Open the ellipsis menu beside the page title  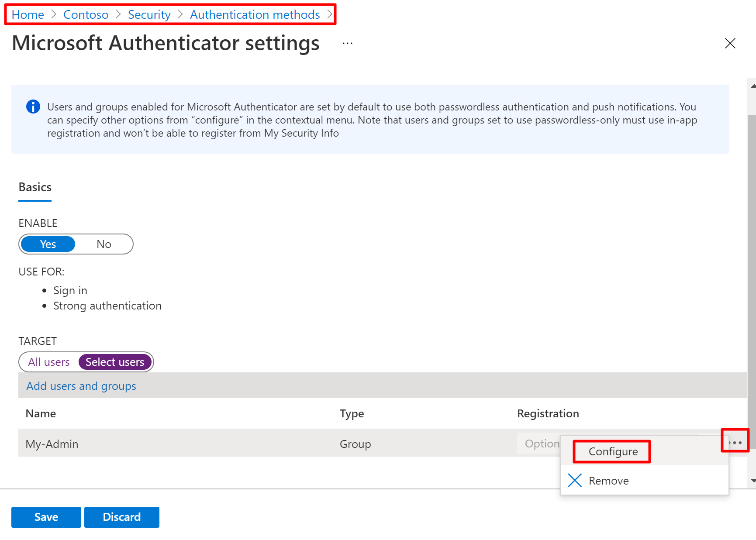[x=347, y=43]
